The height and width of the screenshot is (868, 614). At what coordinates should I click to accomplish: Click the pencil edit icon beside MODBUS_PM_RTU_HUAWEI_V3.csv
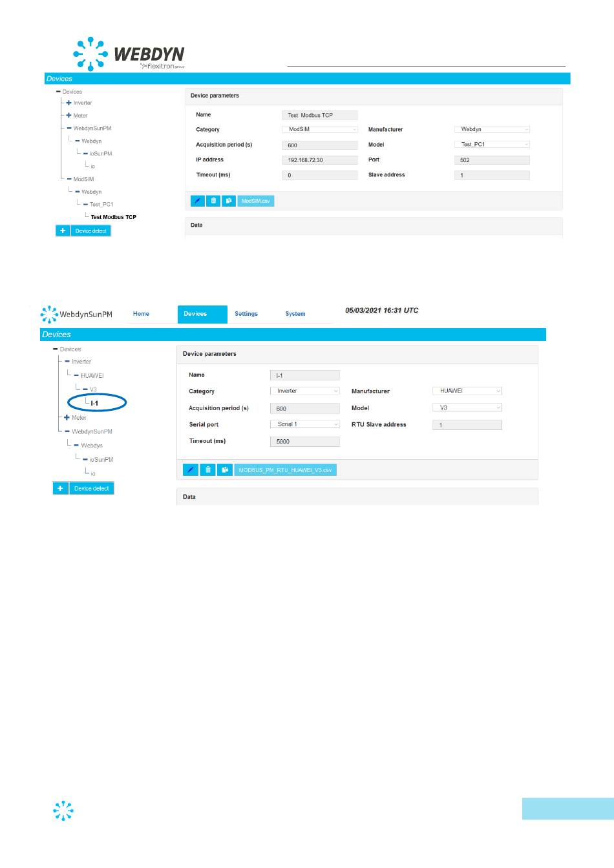pyautogui.click(x=190, y=470)
